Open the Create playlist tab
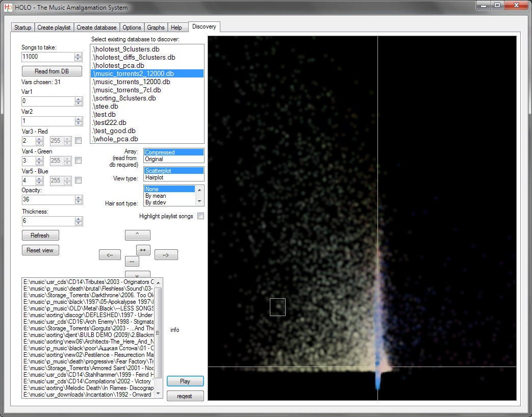Viewport: 532px width, 417px height. click(x=54, y=28)
